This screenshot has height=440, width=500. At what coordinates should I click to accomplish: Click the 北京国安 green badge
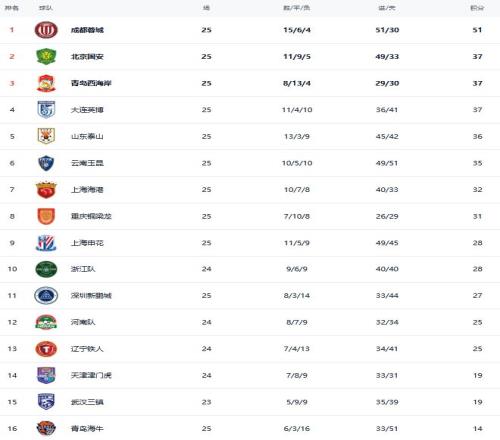tap(46, 56)
